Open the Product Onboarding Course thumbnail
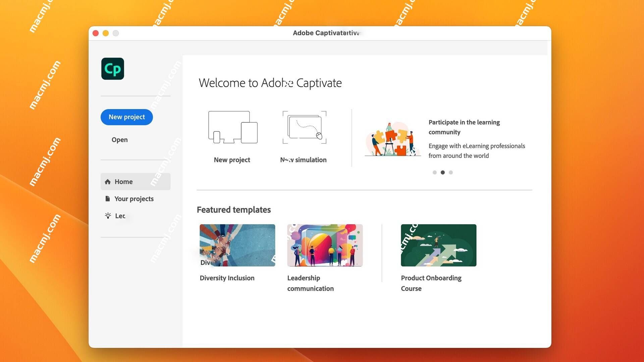The image size is (644, 362). click(439, 245)
